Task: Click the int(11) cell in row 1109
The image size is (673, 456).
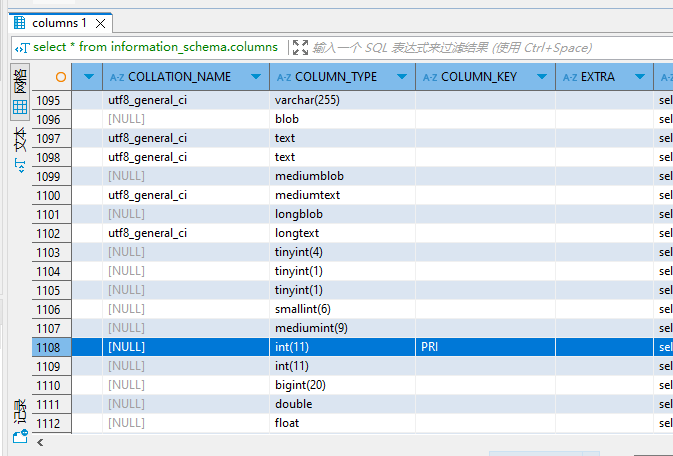Action: pos(343,366)
